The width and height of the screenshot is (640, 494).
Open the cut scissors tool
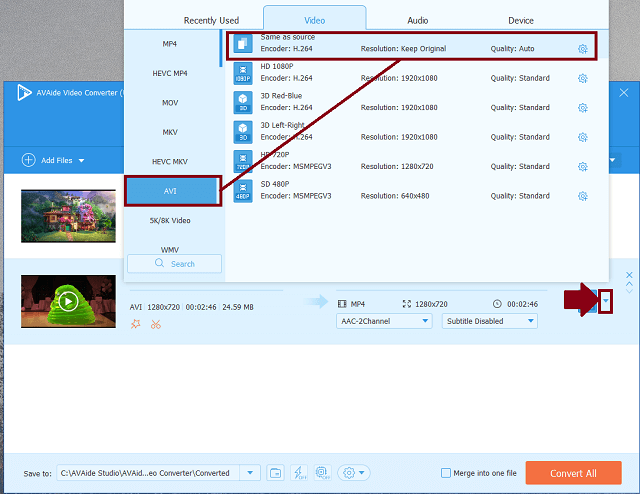coord(156,325)
